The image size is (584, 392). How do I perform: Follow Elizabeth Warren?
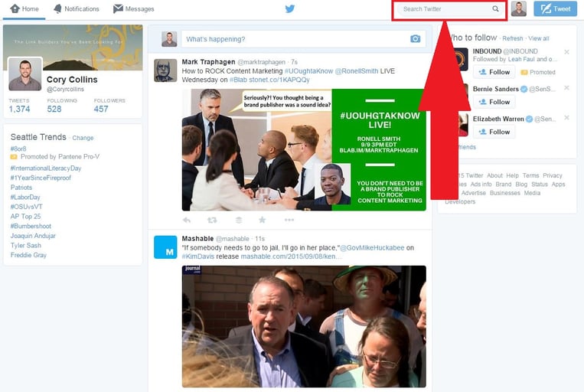[x=494, y=132]
